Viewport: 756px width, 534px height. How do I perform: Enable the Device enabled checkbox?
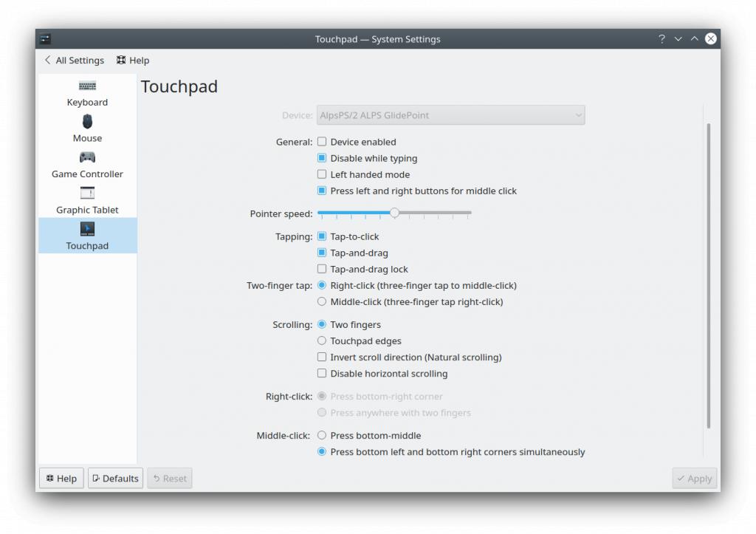click(322, 142)
